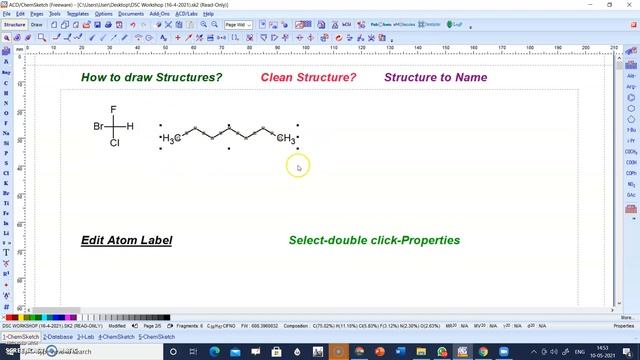This screenshot has height=360, width=640.
Task: Select the 3D Rotate tool
Action: pos(28,38)
